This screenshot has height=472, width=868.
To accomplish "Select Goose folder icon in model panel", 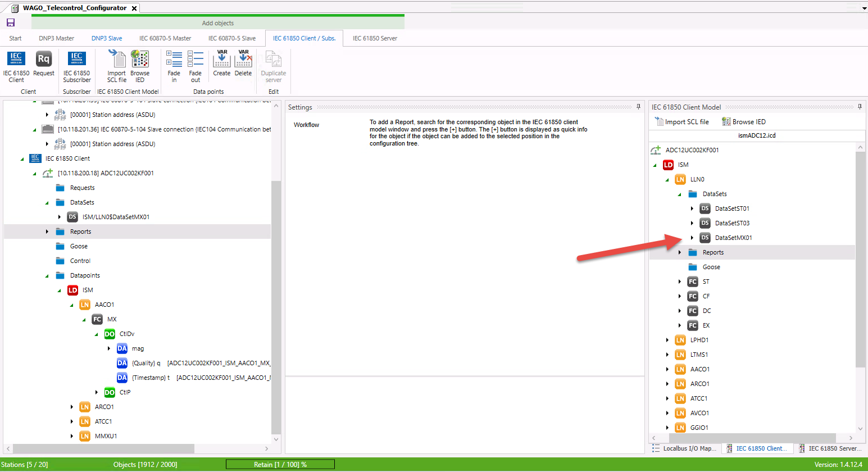I will (693, 267).
